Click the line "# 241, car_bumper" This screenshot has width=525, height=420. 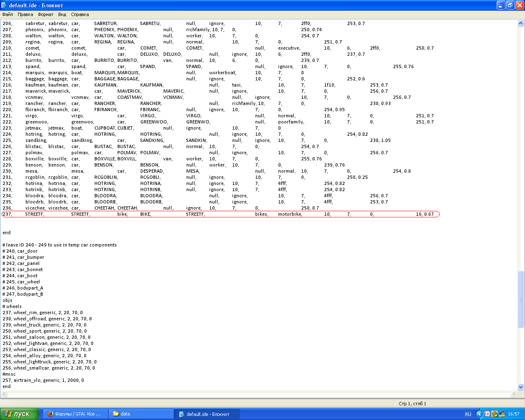[x=23, y=257]
